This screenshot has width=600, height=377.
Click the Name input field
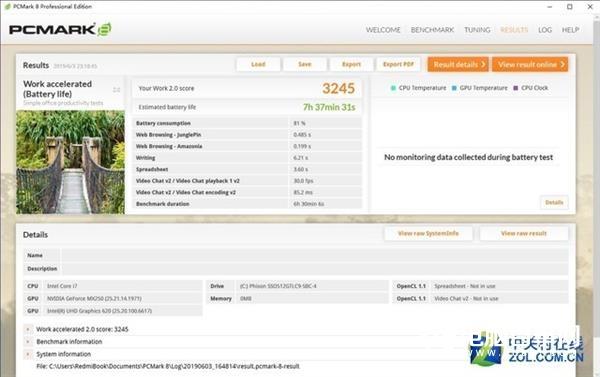[315, 255]
